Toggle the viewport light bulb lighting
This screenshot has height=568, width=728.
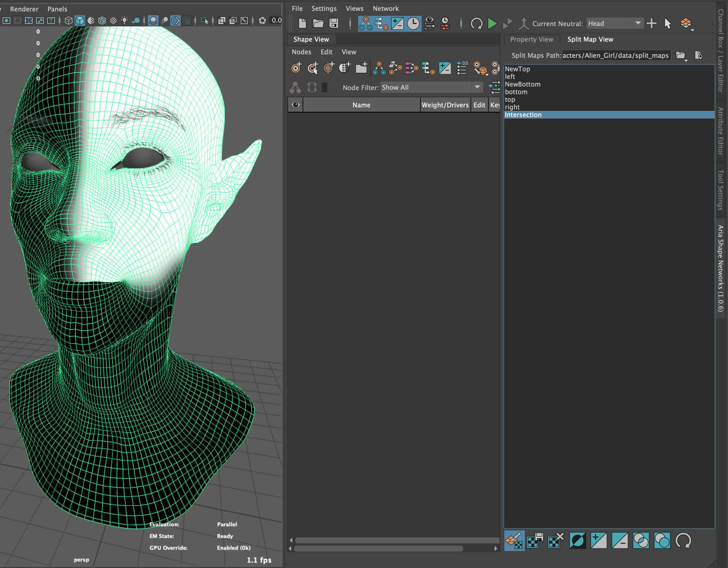pos(124,21)
